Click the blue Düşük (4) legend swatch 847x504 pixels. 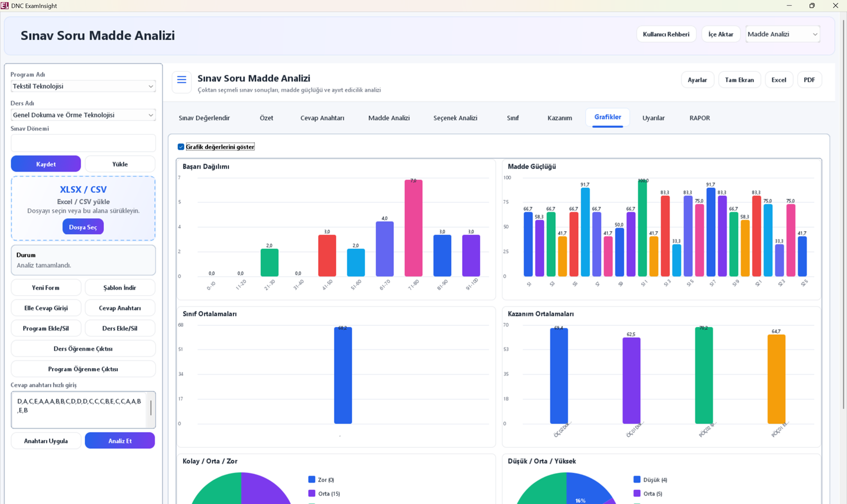[637, 480]
